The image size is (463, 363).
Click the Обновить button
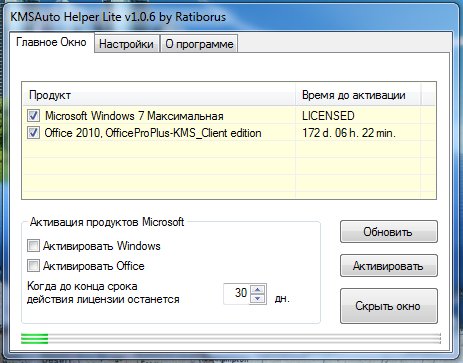pyautogui.click(x=389, y=232)
